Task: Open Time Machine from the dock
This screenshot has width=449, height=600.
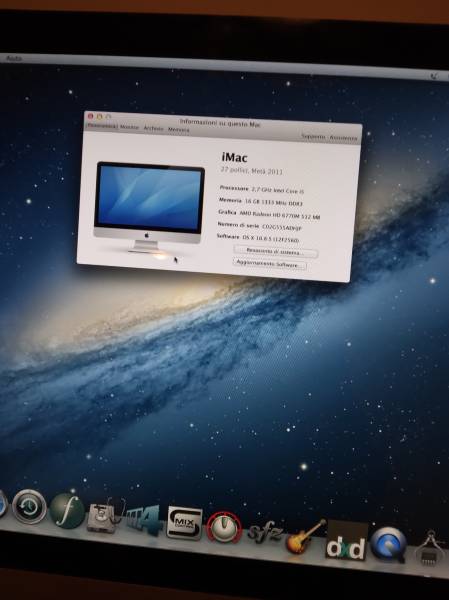Action: tap(29, 507)
